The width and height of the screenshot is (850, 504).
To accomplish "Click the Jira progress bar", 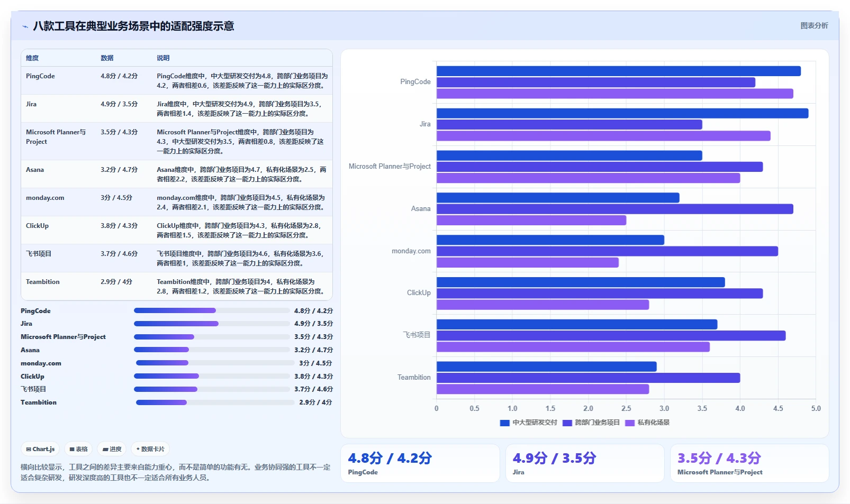I will (x=212, y=324).
